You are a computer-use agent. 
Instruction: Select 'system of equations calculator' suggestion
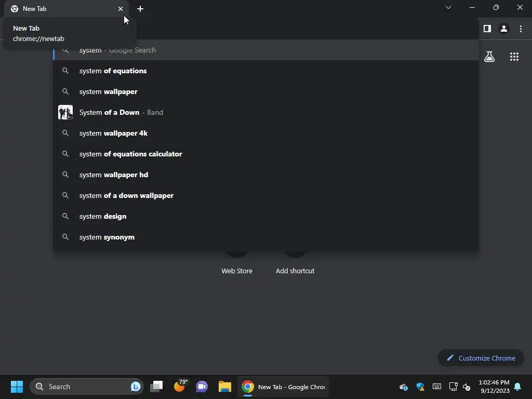pos(266,154)
